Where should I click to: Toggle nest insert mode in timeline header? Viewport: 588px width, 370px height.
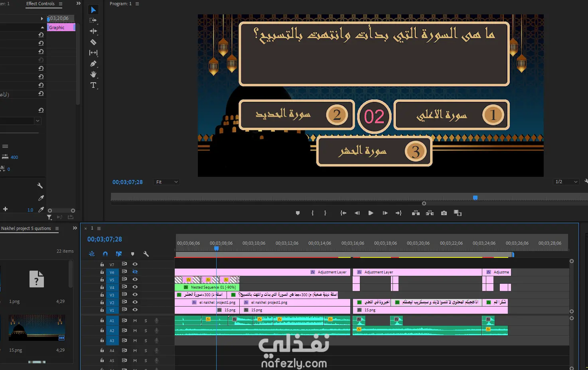coord(92,254)
